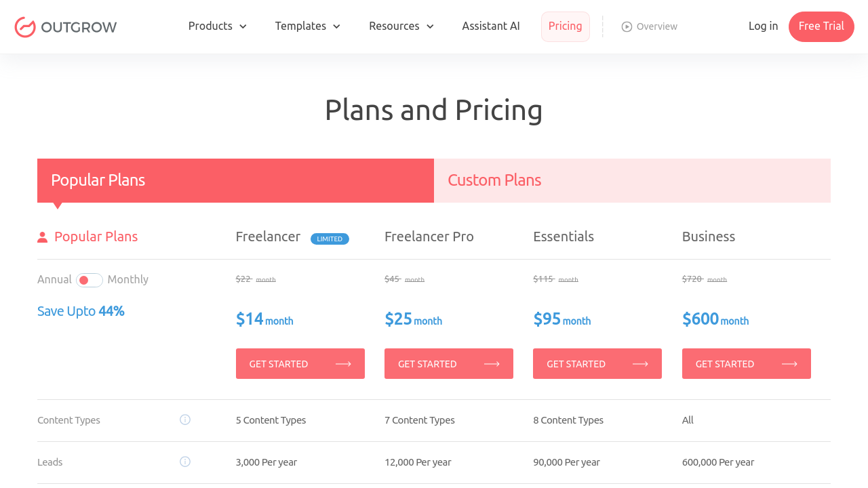Screen dimensions: 868x488
Task: Expand the Products dropdown menu
Action: click(217, 26)
